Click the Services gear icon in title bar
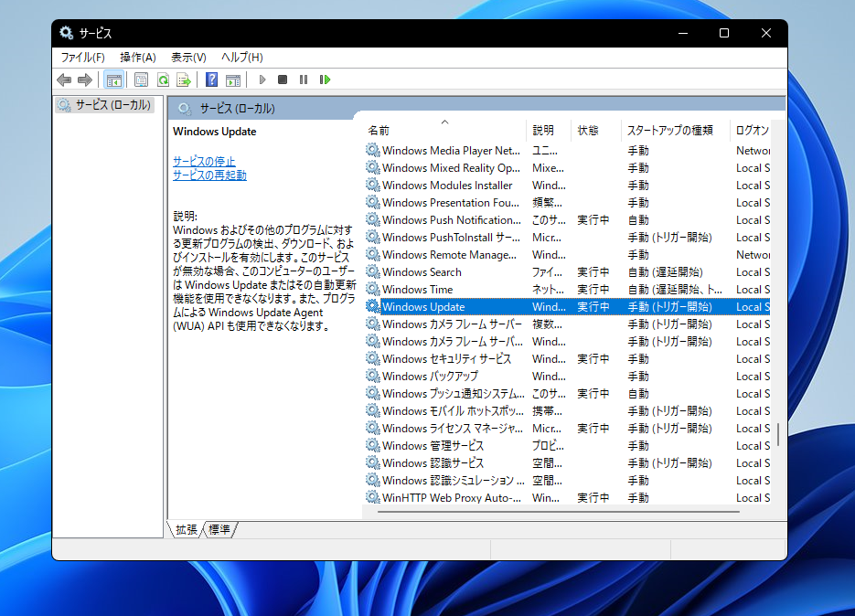Viewport: 855px width, 616px height. (x=66, y=33)
